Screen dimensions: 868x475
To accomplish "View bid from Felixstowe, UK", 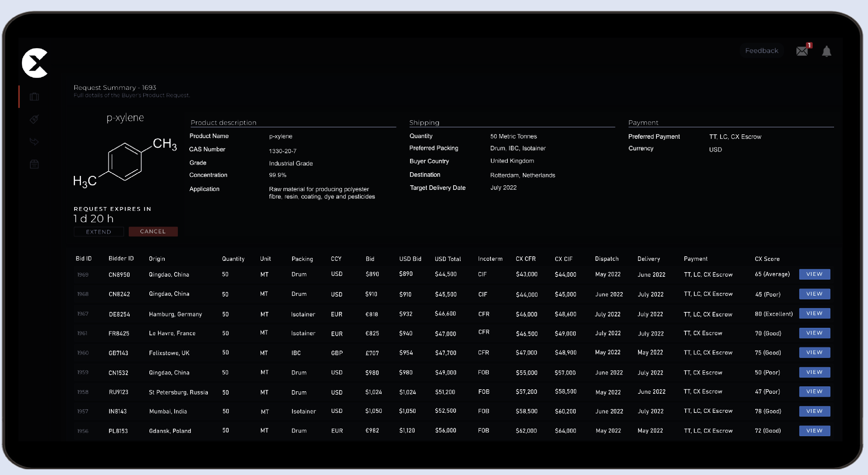I will 814,352.
